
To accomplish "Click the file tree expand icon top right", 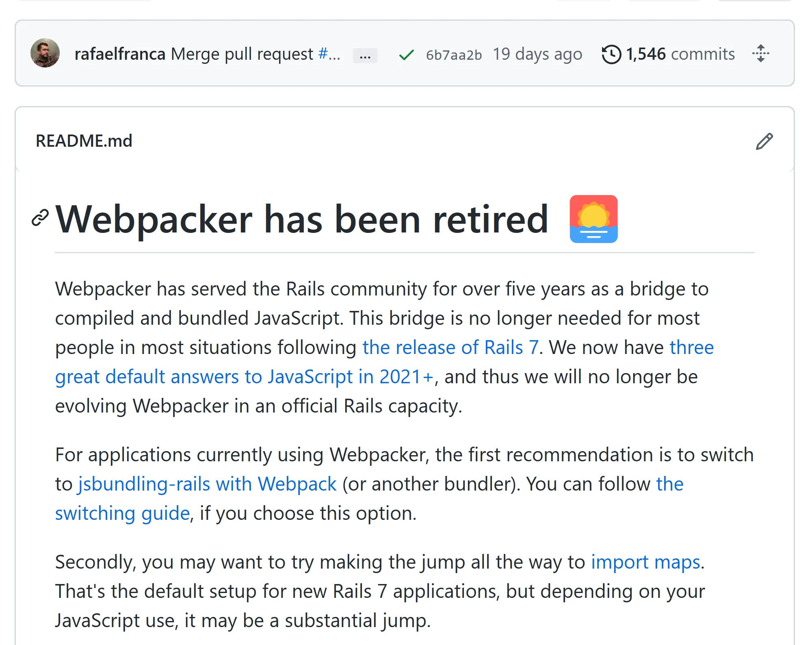I will point(762,53).
